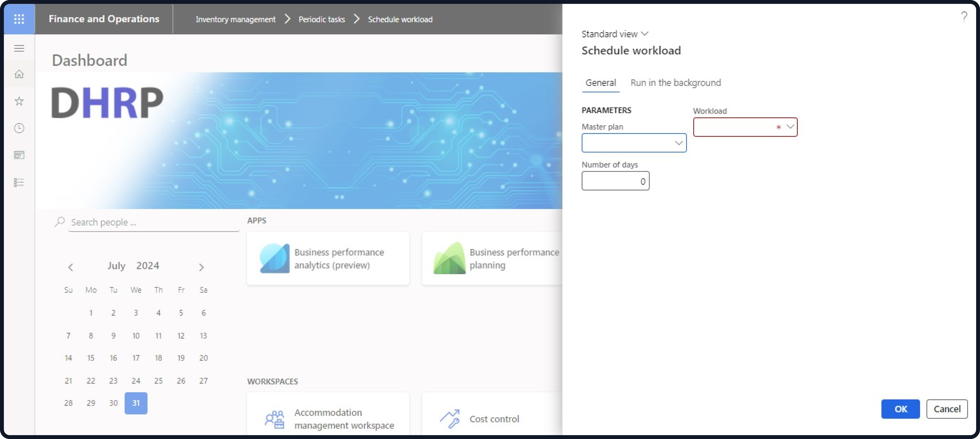Viewport: 980px width, 439px height.
Task: Select July 24 in the calendar
Action: coord(136,381)
